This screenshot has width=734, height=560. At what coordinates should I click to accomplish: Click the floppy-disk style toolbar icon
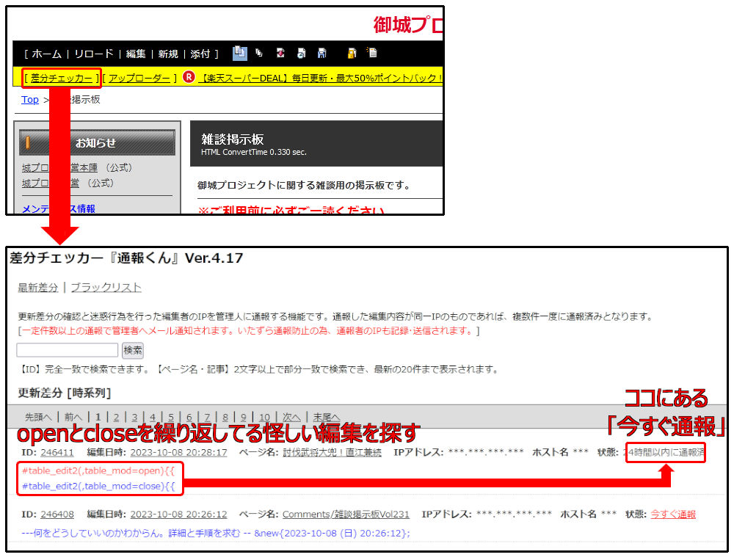click(x=321, y=53)
